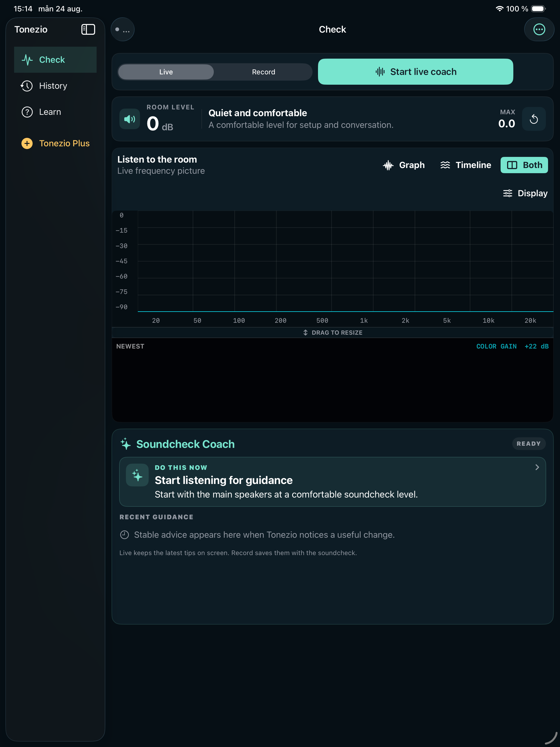The height and width of the screenshot is (747, 560).
Task: Click the battery status icon
Action: coord(538,8)
